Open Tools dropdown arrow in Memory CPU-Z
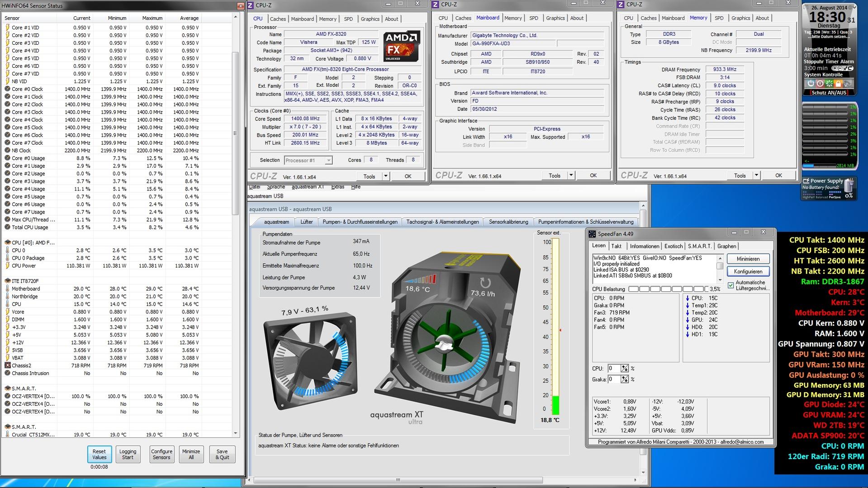This screenshot has height=488, width=868. tap(756, 175)
